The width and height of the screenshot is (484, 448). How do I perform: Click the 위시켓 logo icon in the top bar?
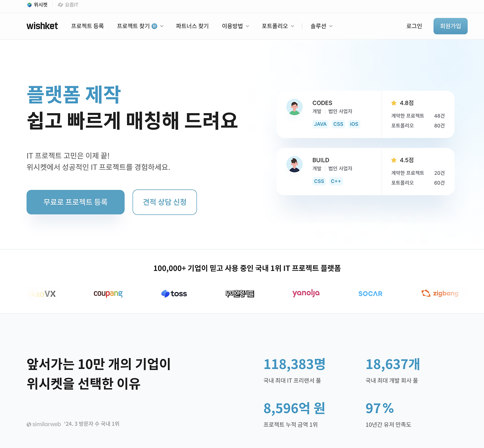(29, 5)
